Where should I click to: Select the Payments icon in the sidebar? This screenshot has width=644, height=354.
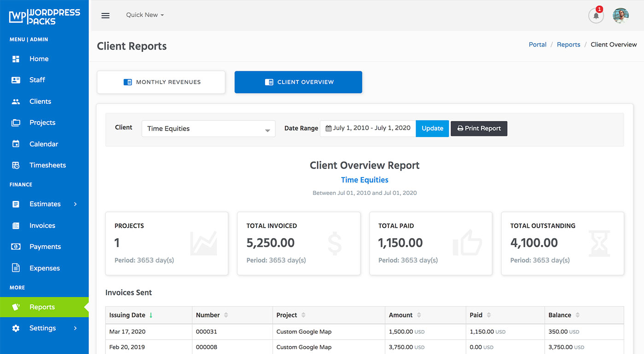[45, 246]
